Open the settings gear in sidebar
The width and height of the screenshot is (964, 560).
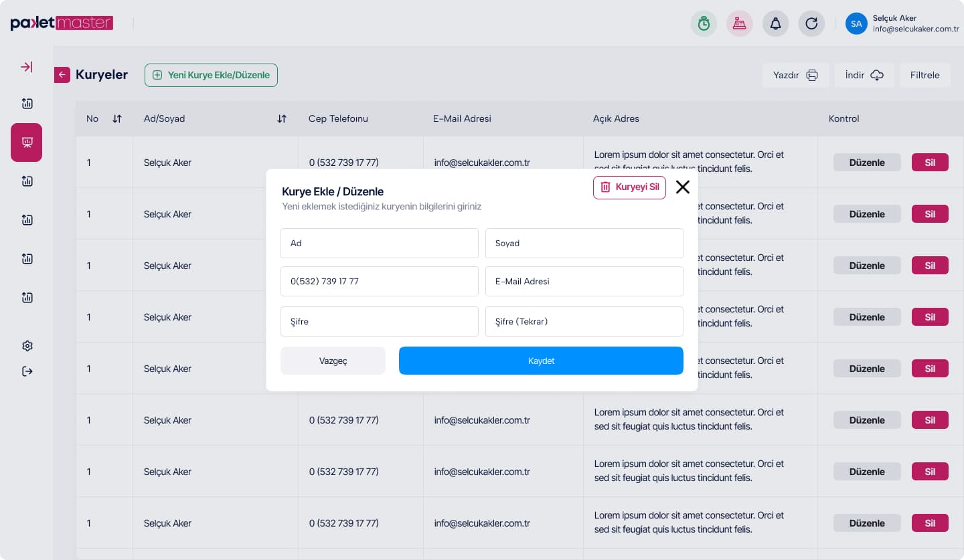pyautogui.click(x=27, y=346)
